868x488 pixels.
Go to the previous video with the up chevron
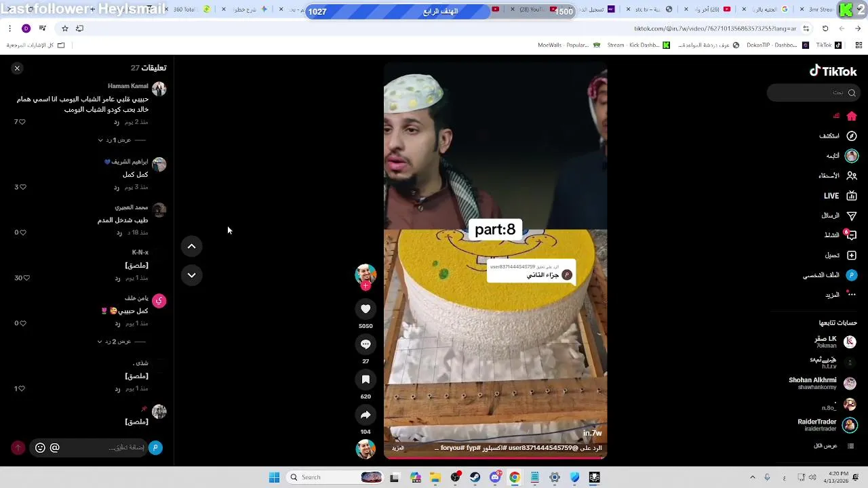click(191, 247)
